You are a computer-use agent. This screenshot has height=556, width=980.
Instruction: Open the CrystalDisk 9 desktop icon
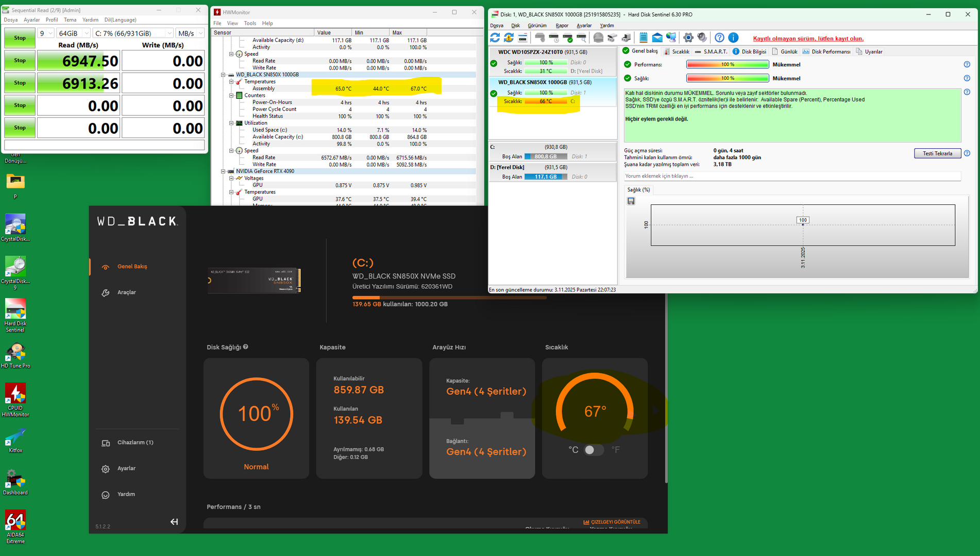pyautogui.click(x=15, y=273)
